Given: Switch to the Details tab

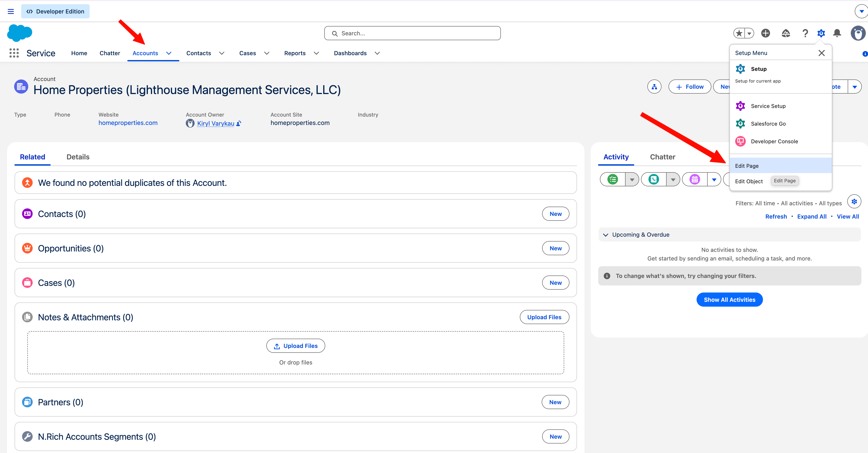Looking at the screenshot, I should (78, 157).
